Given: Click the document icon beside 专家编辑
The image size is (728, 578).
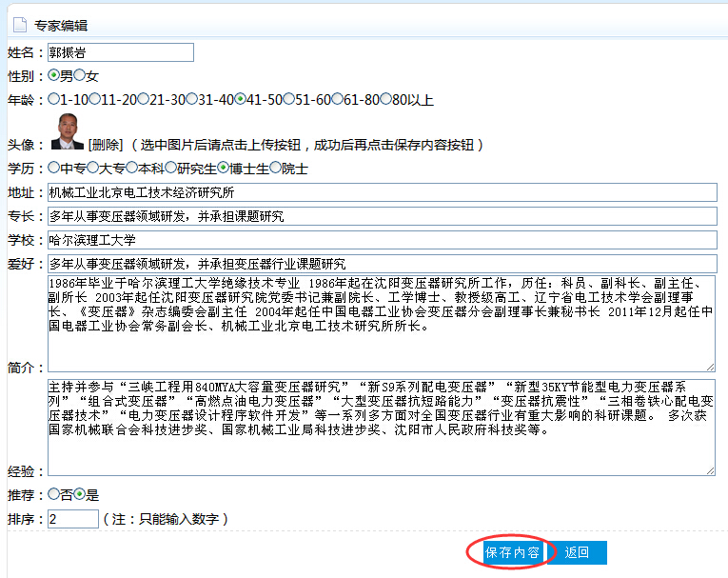Looking at the screenshot, I should pyautogui.click(x=19, y=25).
